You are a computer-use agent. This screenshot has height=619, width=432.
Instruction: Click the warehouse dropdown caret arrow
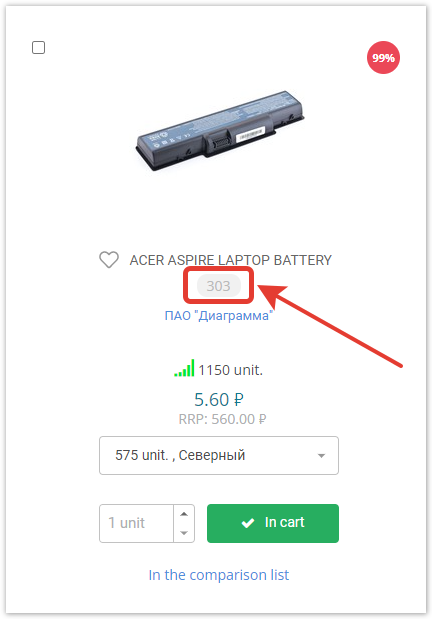tap(321, 456)
